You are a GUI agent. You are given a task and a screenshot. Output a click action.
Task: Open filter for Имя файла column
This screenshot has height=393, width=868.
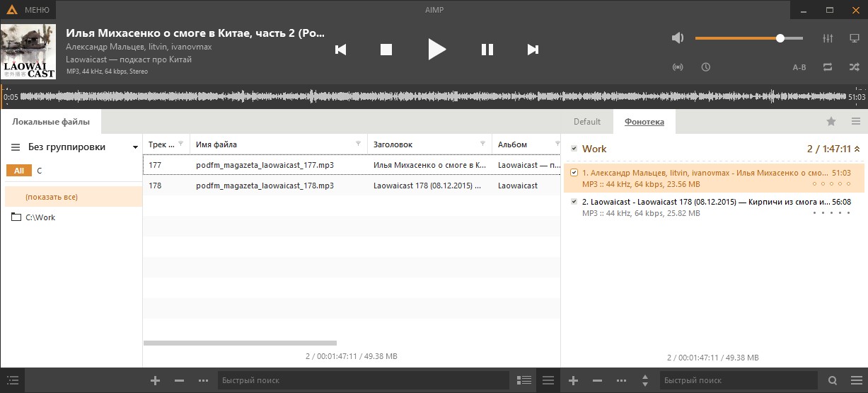tap(358, 144)
